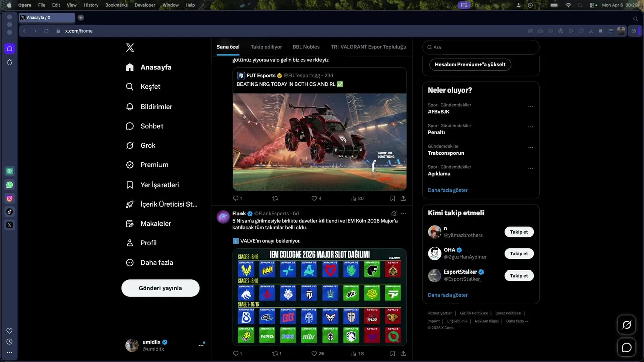The width and height of the screenshot is (644, 362).
Task: Open floating Grok button
Action: (627, 325)
